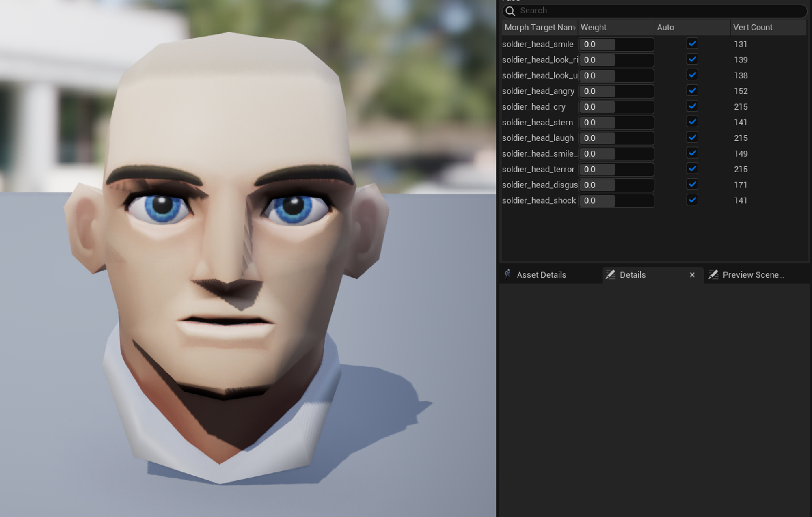Adjust soldier_head_stern weight slider
The image size is (812, 517).
pyautogui.click(x=616, y=122)
